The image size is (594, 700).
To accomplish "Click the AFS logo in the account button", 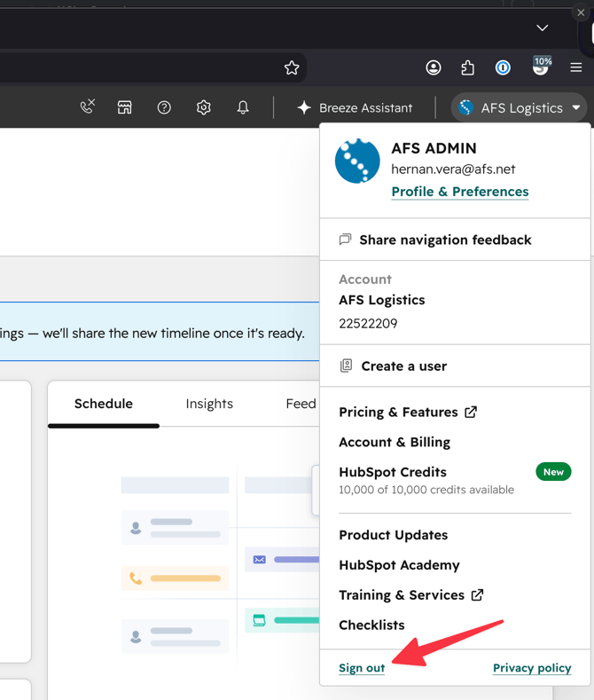I will click(x=465, y=107).
